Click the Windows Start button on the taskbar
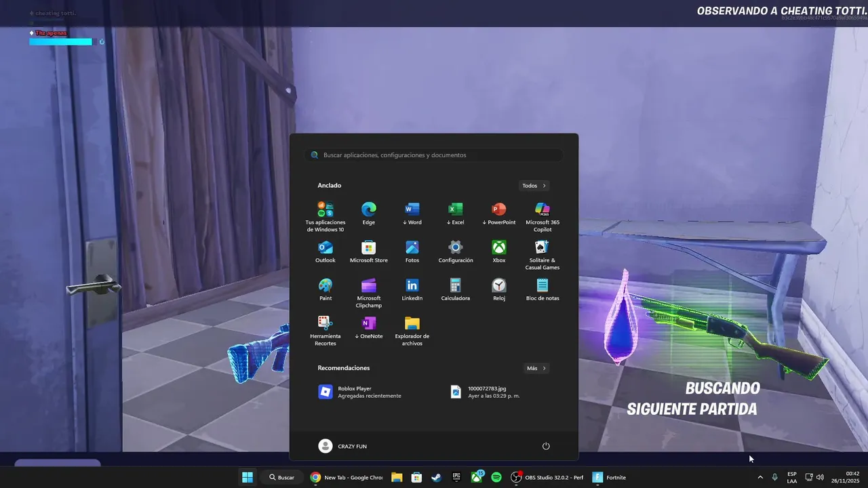Image resolution: width=868 pixels, height=488 pixels. [248, 477]
